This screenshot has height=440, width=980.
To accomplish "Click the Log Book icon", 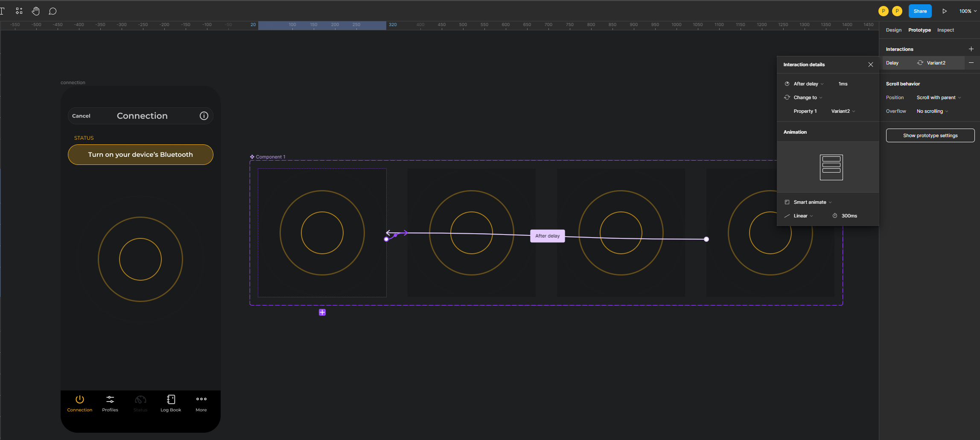I will click(x=171, y=399).
